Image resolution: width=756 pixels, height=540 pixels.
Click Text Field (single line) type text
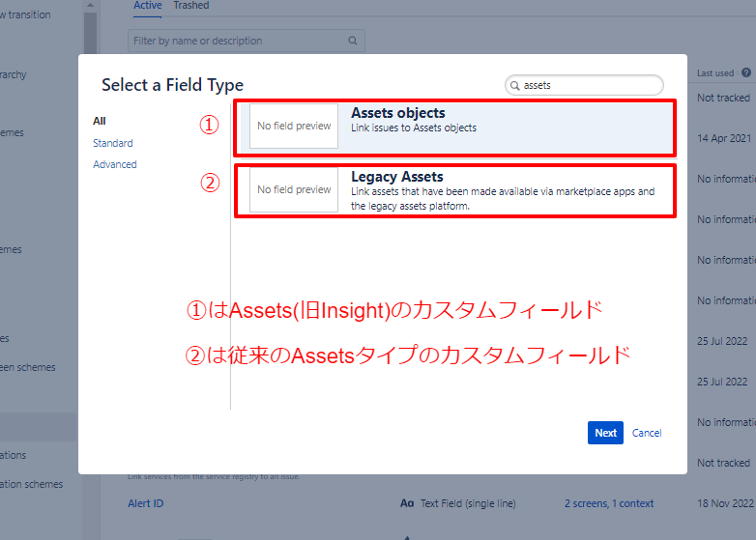coord(468,503)
